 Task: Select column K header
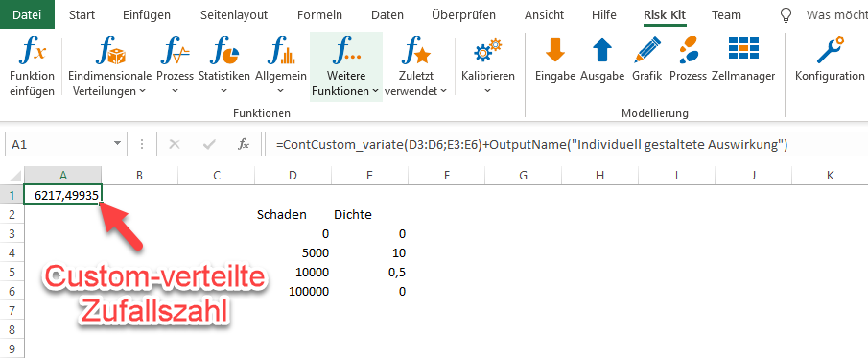tap(830, 175)
